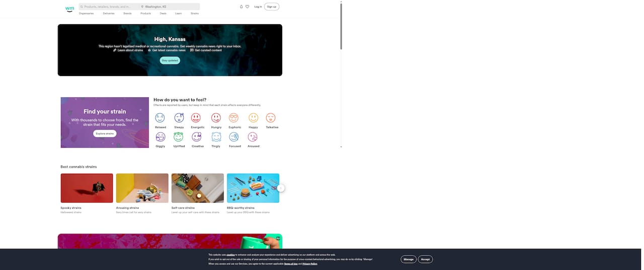The height and width of the screenshot is (270, 644).
Task: Select the Euphoric feeling face
Action: click(233, 117)
